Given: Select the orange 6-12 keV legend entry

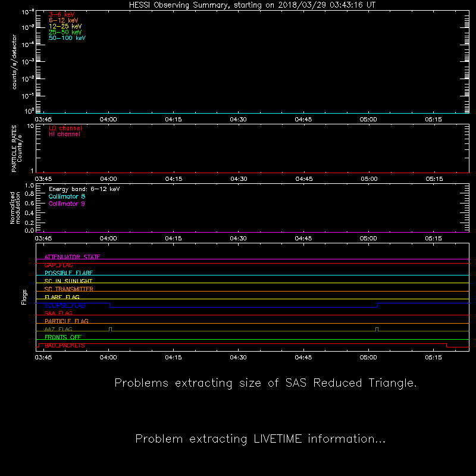Looking at the screenshot, I should point(64,20).
